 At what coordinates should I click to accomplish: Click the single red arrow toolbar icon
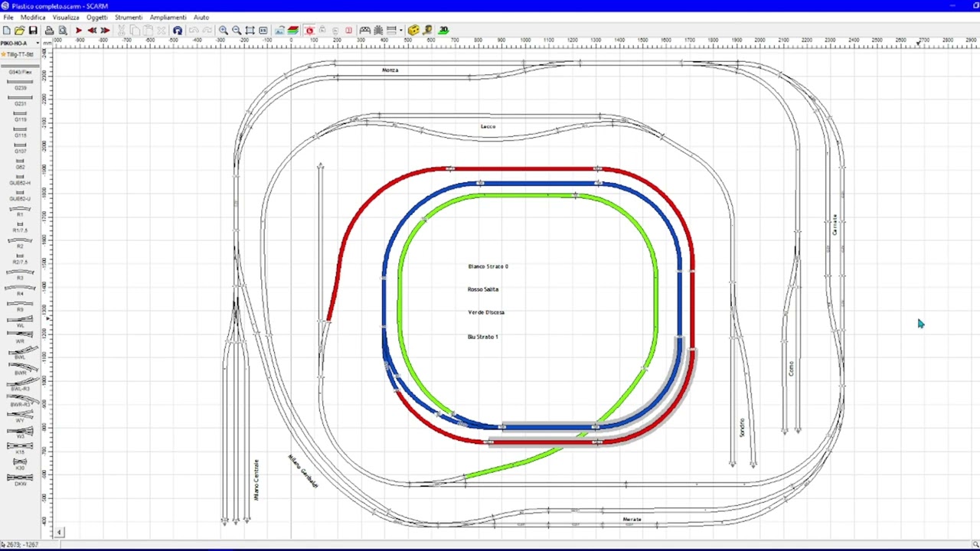tap(78, 31)
